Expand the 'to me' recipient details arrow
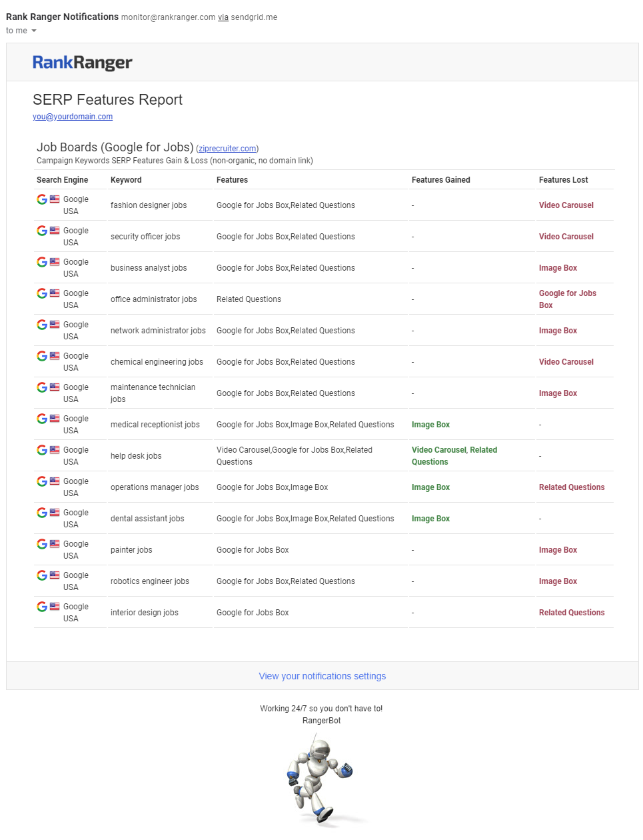The height and width of the screenshot is (840, 643). pyautogui.click(x=34, y=31)
